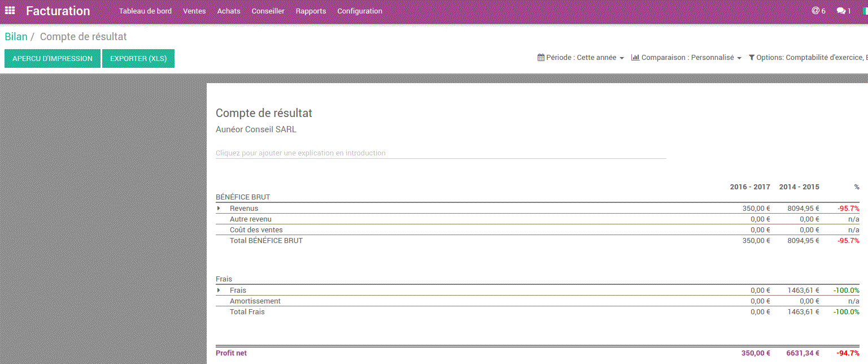
Task: Navigate back via the Bilan breadcrumb link
Action: tap(15, 36)
